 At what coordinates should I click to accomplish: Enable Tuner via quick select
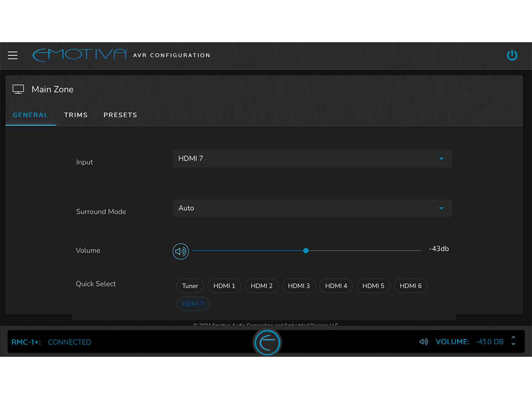point(190,286)
